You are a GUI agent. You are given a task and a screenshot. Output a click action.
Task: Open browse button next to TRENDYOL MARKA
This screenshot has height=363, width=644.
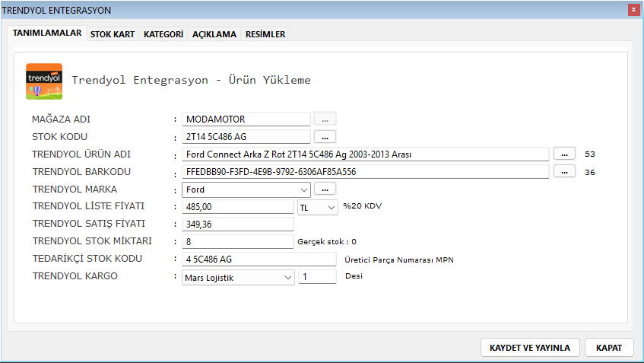pos(325,189)
